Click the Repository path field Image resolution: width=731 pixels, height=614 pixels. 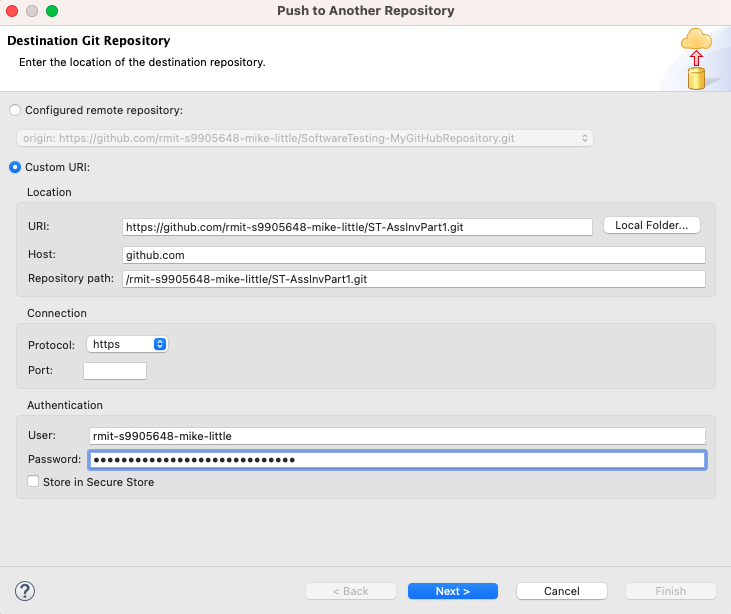coord(414,279)
